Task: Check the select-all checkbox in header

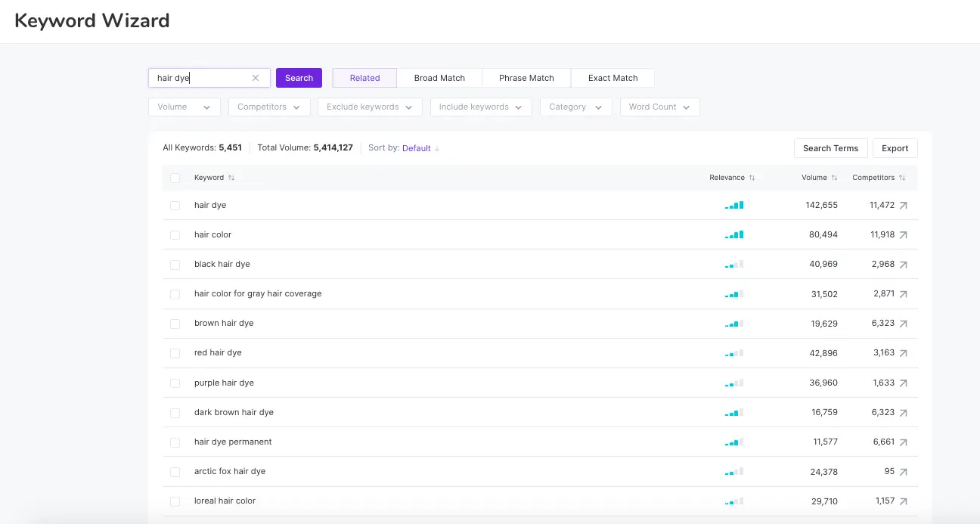Action: coord(175,178)
